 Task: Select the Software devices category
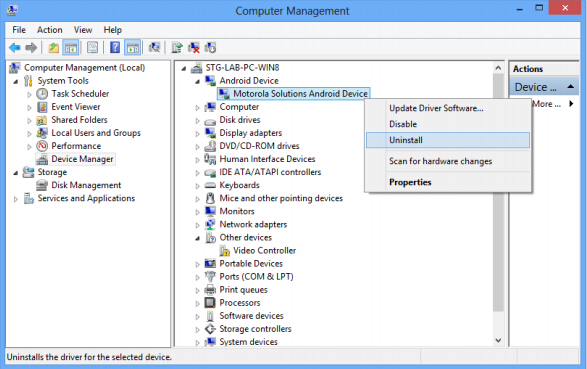(x=251, y=315)
